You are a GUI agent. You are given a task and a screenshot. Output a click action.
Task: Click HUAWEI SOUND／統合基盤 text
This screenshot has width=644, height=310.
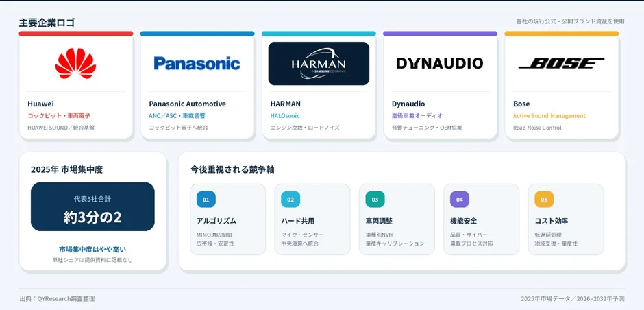coord(61,128)
